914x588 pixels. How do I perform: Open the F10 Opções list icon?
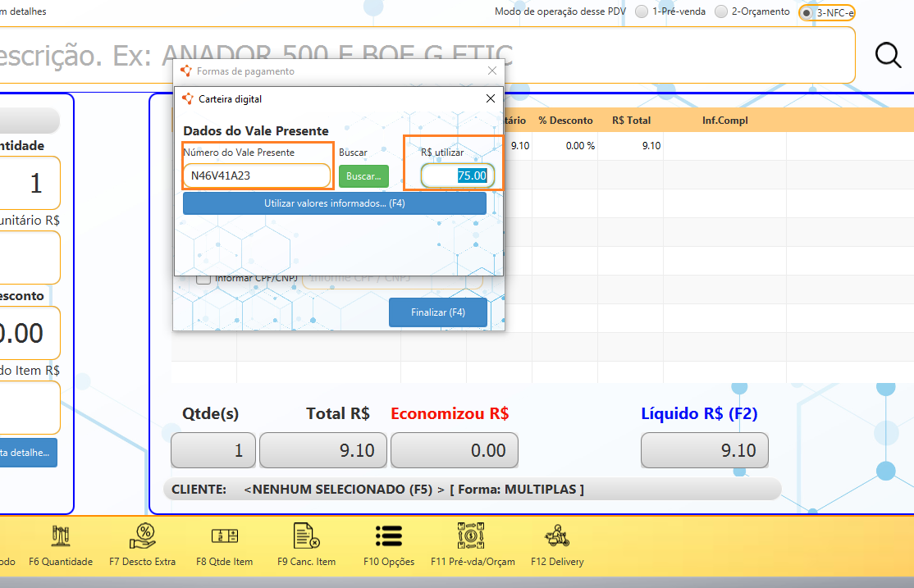[x=388, y=537]
